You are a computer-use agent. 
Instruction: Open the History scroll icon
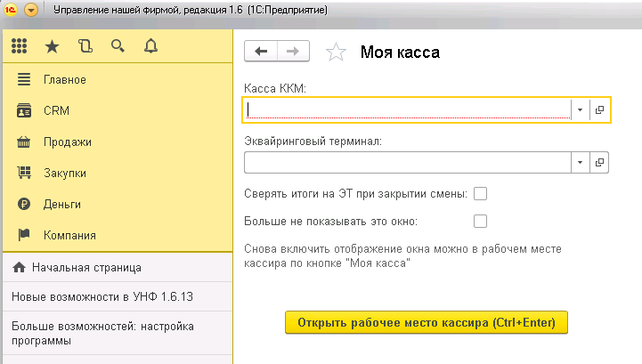85,46
